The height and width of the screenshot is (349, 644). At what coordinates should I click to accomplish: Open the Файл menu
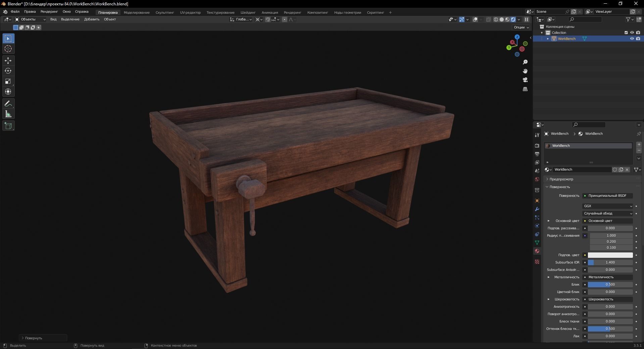tap(15, 12)
